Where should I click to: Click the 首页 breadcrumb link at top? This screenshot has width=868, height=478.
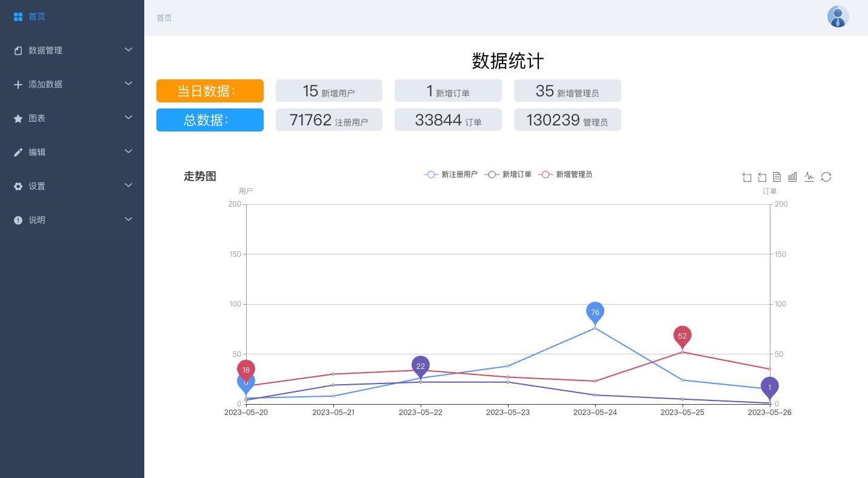(164, 18)
